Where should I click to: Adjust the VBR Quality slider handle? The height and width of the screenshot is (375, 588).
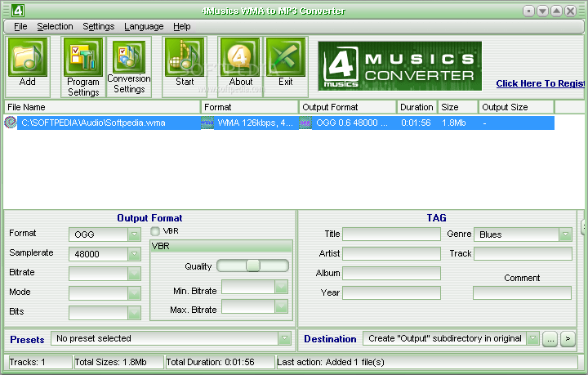click(x=253, y=266)
